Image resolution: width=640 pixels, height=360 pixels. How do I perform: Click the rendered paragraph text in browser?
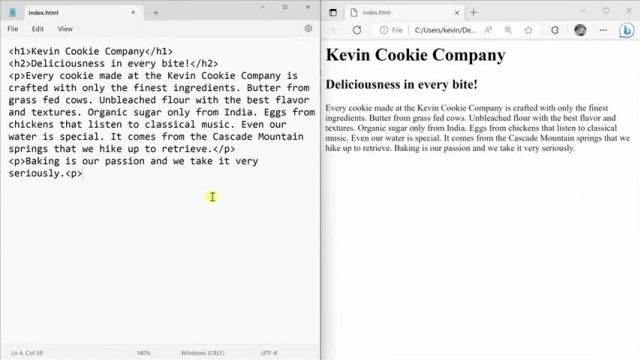coord(478,128)
